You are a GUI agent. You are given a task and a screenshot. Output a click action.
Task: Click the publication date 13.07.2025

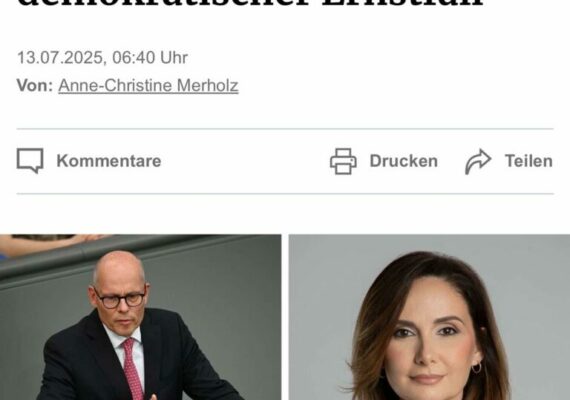click(60, 57)
